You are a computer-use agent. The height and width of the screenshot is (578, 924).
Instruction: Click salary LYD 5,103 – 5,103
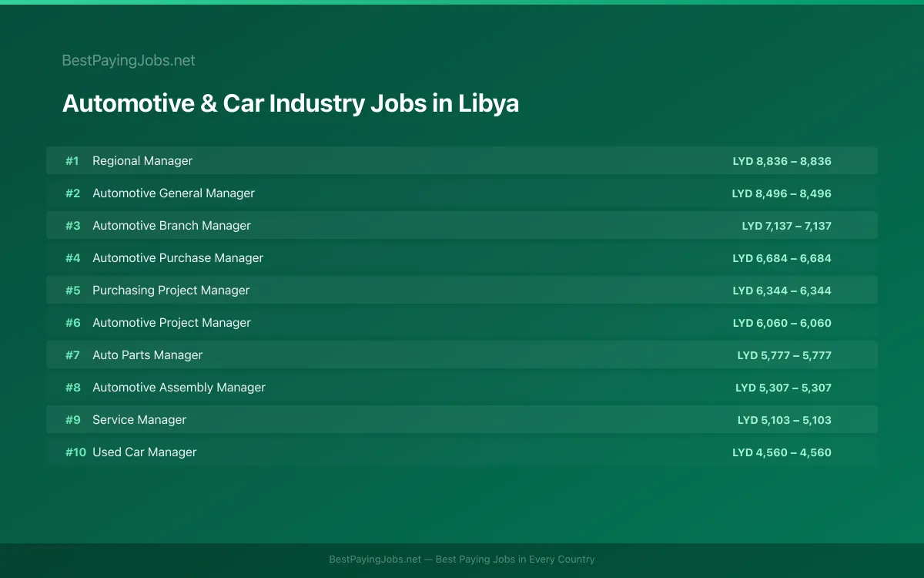tap(785, 420)
